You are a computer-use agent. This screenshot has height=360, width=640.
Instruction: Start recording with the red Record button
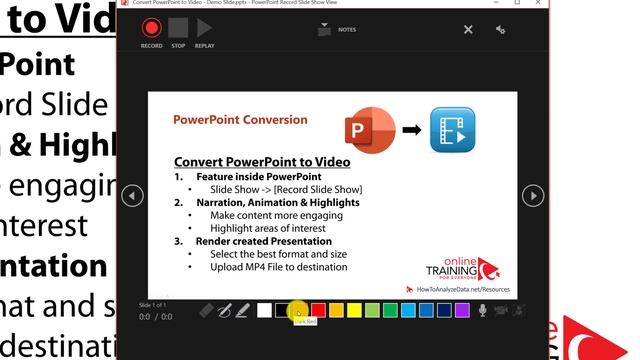[151, 28]
